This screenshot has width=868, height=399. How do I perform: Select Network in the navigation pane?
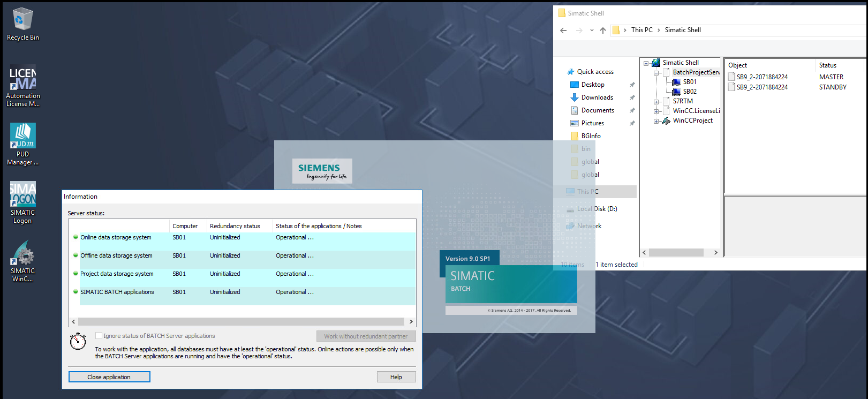coord(589,226)
